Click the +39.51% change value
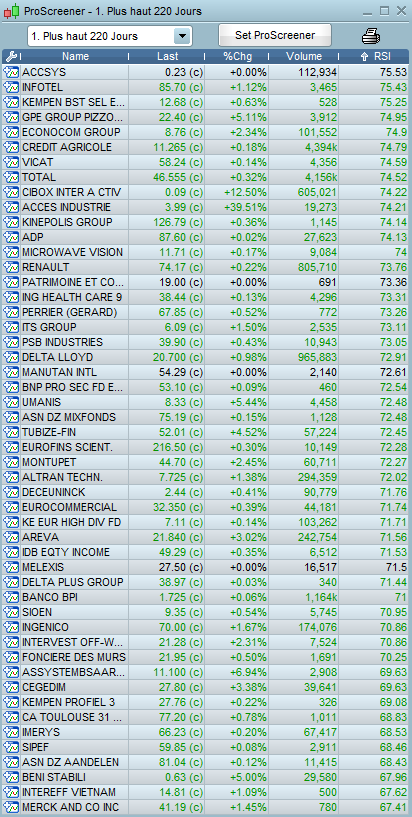 point(245,207)
